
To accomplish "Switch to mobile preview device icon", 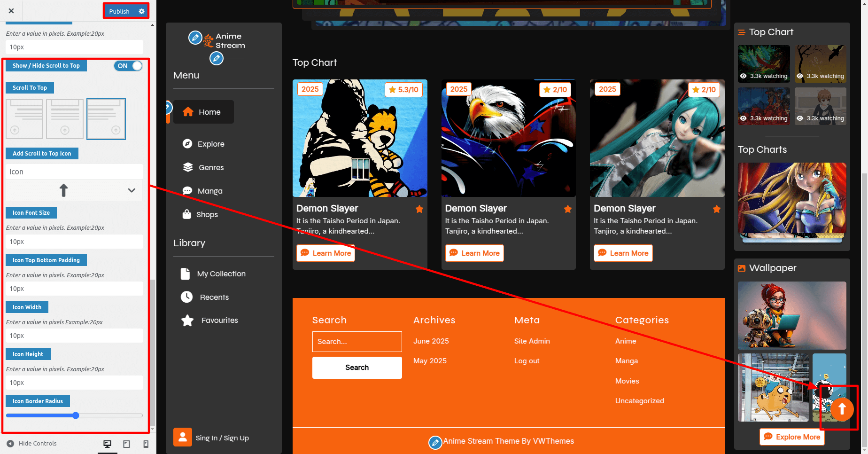I will pyautogui.click(x=146, y=444).
